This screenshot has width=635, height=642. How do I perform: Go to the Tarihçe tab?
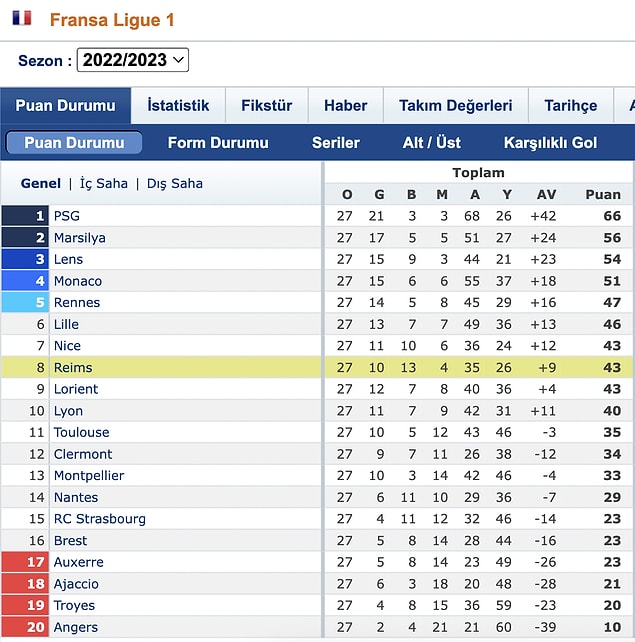(x=571, y=105)
